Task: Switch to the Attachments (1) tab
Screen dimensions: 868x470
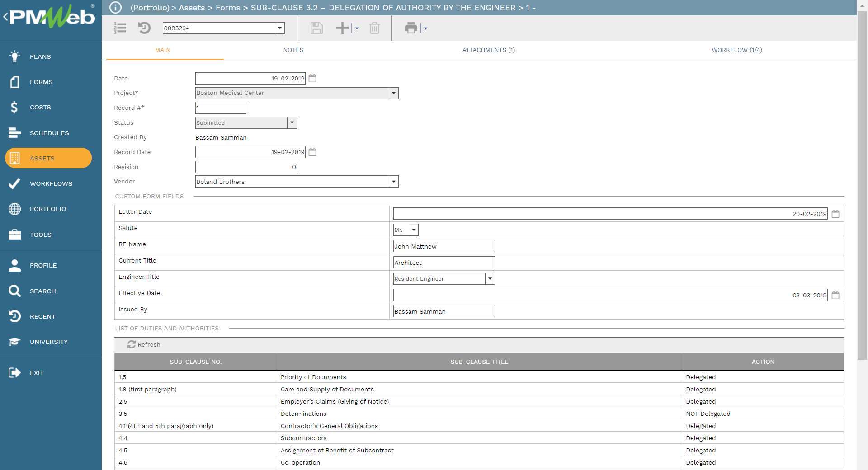Action: [489, 50]
